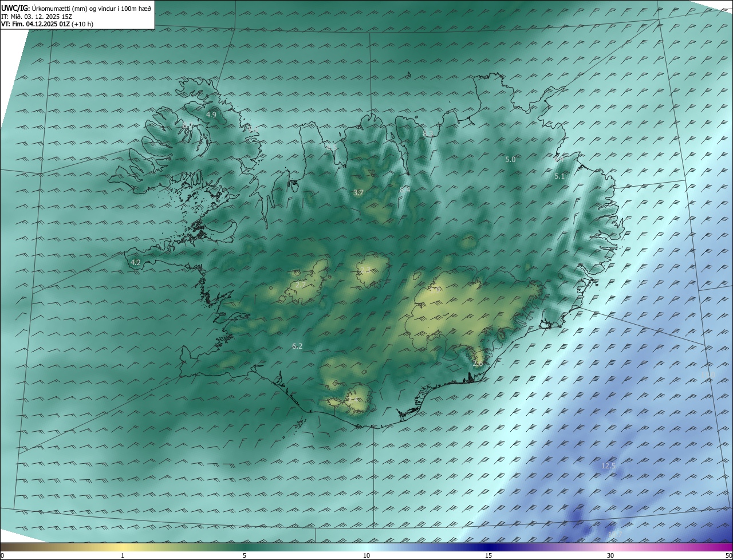
Task: Click the colorbar label 15
Action: (488, 555)
